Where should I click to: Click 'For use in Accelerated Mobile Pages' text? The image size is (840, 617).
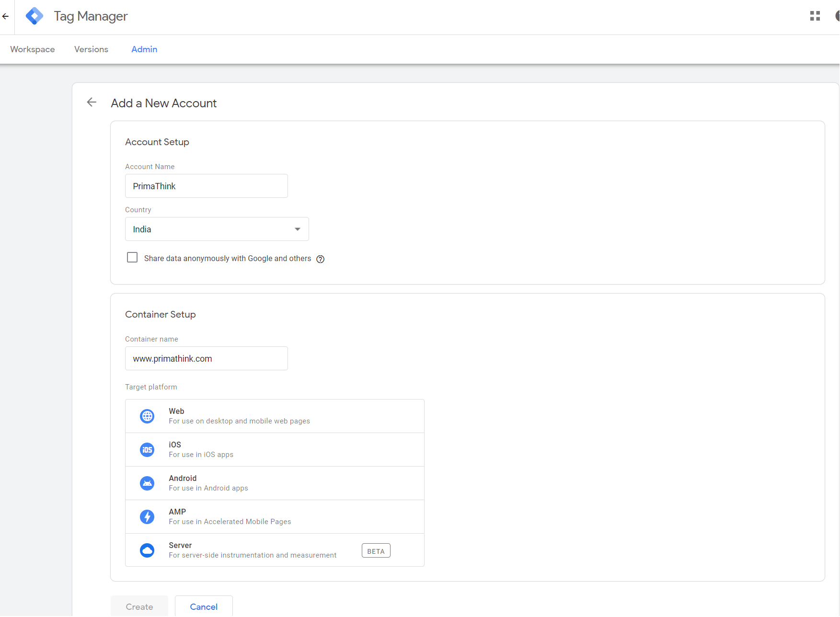coord(230,522)
